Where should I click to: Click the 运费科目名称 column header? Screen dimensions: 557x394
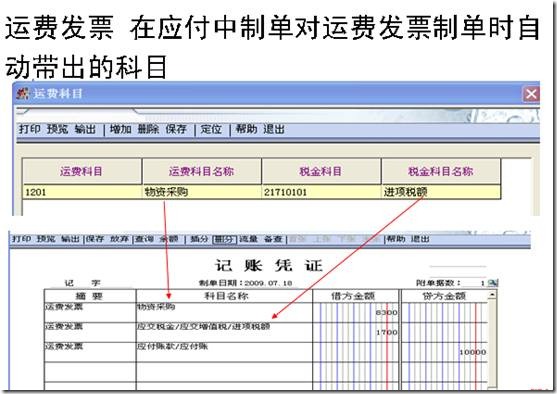202,171
